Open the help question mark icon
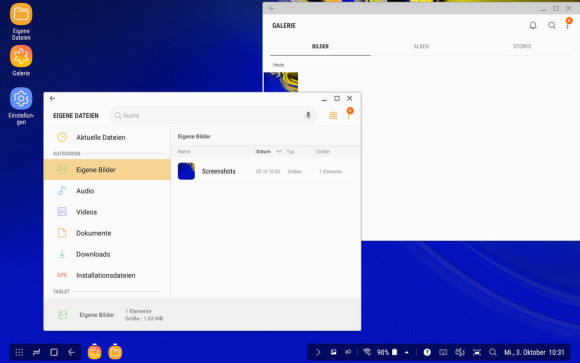 [427, 352]
